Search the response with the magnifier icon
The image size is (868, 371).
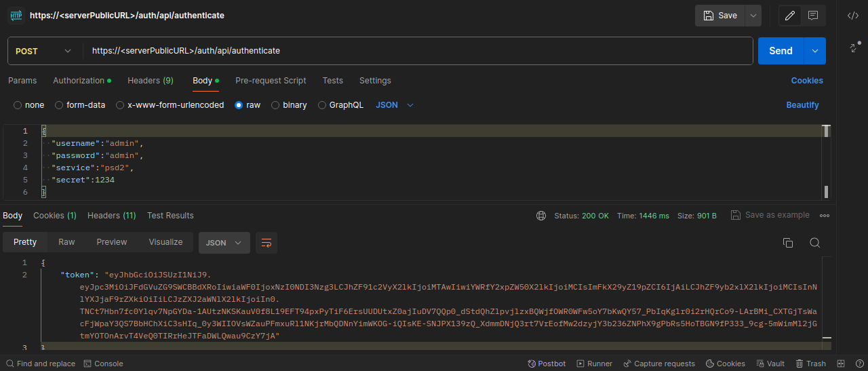click(815, 243)
